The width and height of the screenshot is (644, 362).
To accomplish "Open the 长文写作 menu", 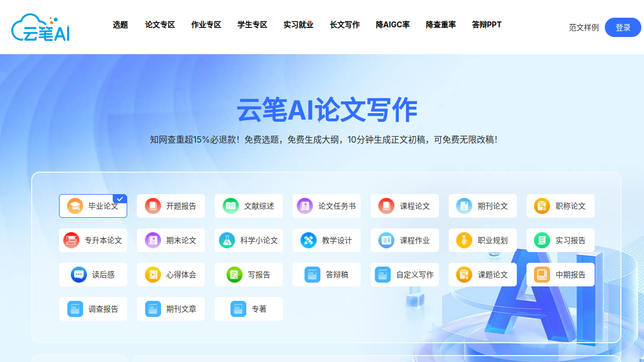I will click(345, 25).
